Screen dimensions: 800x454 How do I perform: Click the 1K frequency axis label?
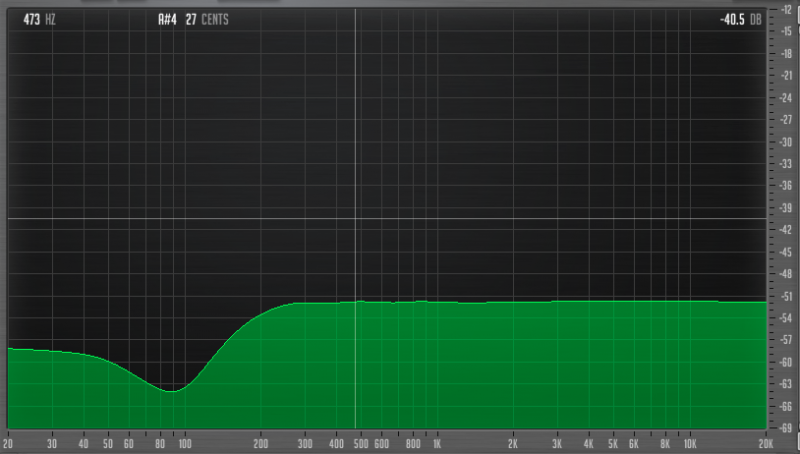click(436, 443)
